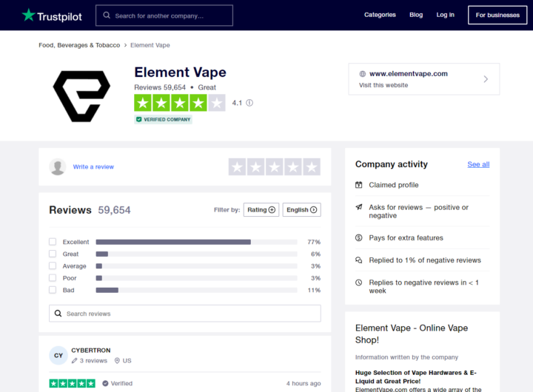The width and height of the screenshot is (533, 392).
Task: Open the Categories menu
Action: 380,15
